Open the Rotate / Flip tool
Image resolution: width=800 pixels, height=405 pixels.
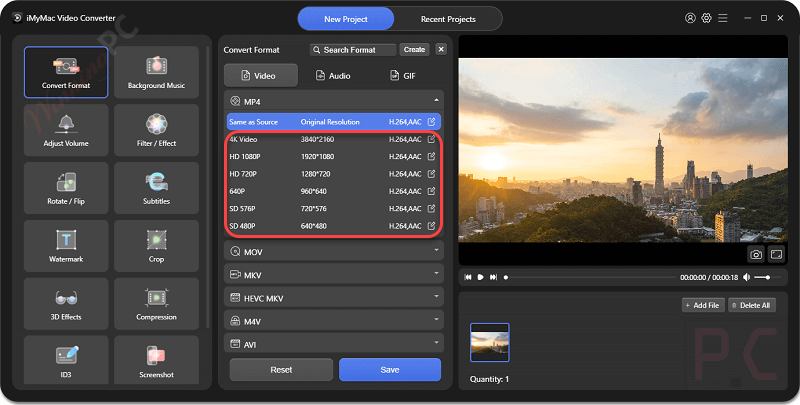66,188
